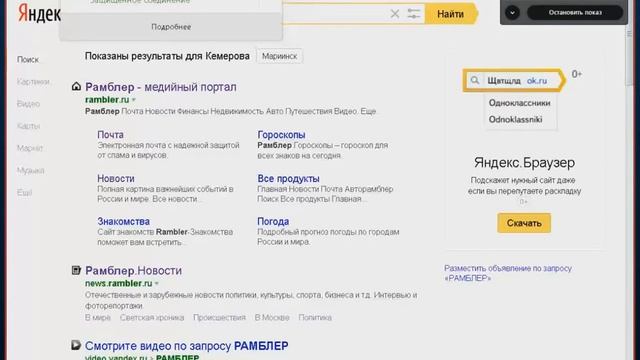Screen dimensions: 640x360
Task: Open the Светская хроника sublink
Action: 152,318
